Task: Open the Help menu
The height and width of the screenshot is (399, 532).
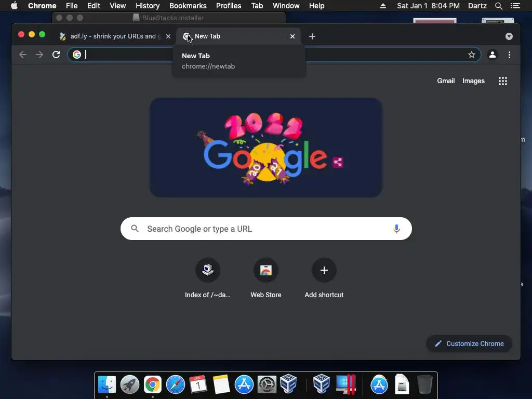Action: pyautogui.click(x=316, y=6)
